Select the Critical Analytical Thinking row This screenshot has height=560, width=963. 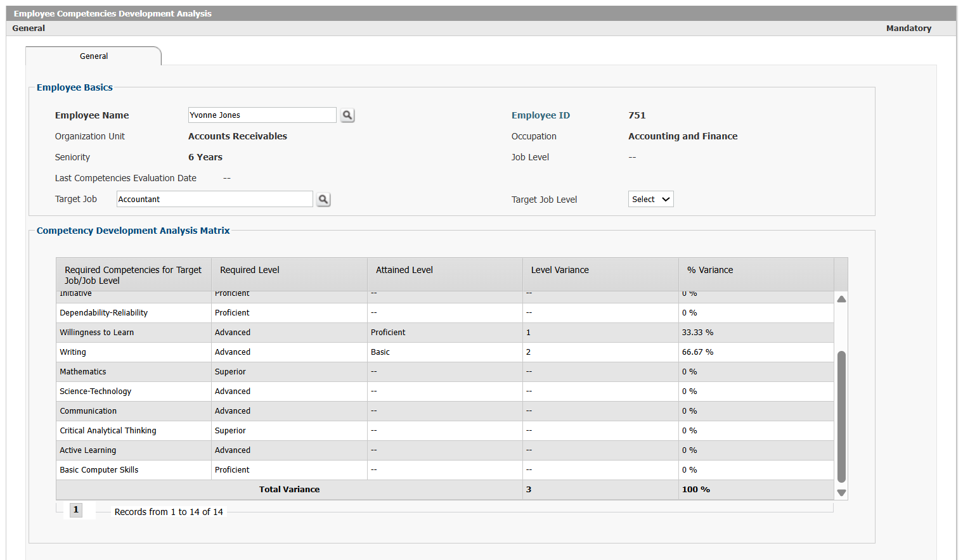(x=445, y=431)
